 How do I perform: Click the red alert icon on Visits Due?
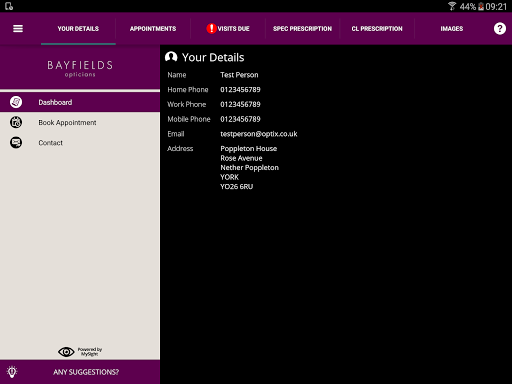click(x=211, y=29)
